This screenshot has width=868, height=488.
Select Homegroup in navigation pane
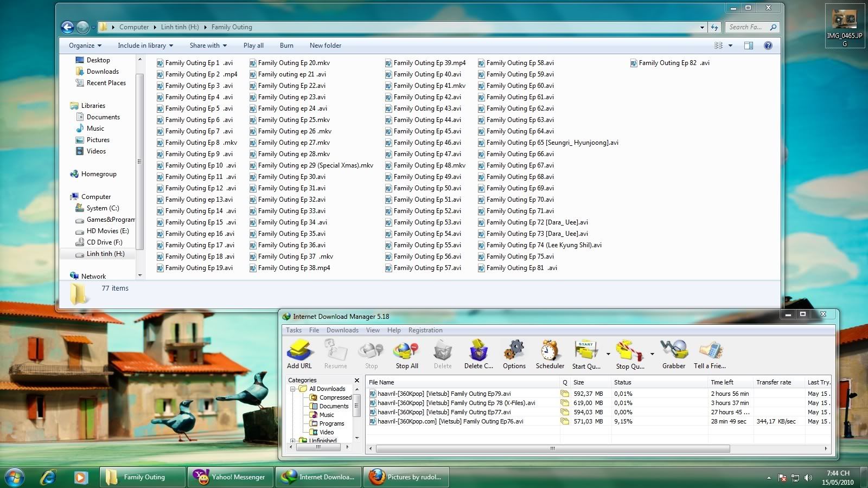[x=99, y=174]
